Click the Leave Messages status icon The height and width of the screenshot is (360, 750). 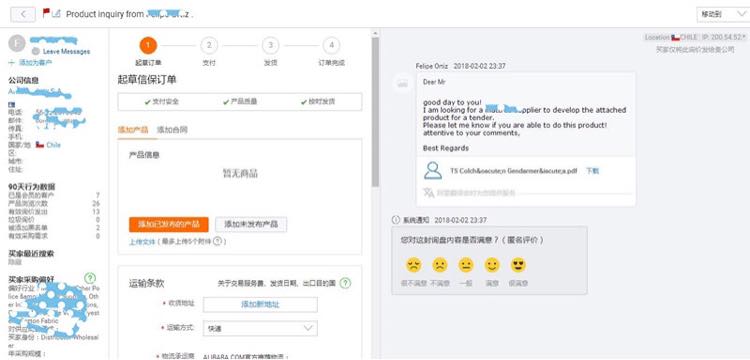(x=35, y=51)
